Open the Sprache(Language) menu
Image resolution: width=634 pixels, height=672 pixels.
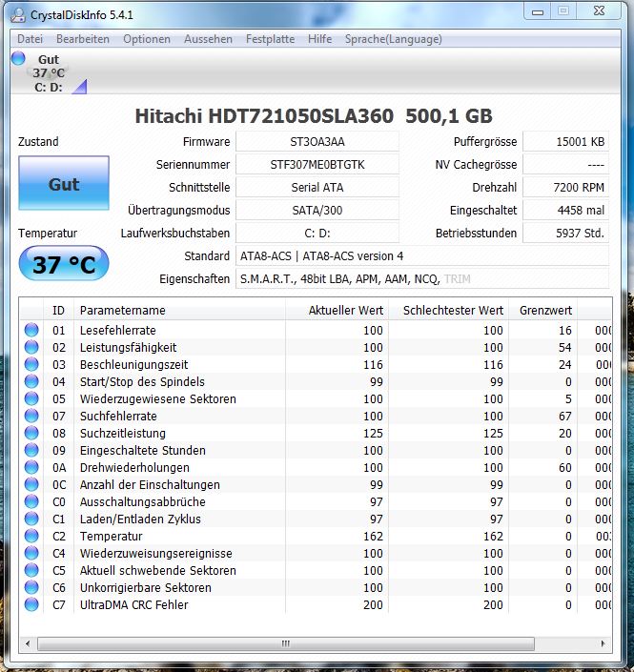coord(394,39)
